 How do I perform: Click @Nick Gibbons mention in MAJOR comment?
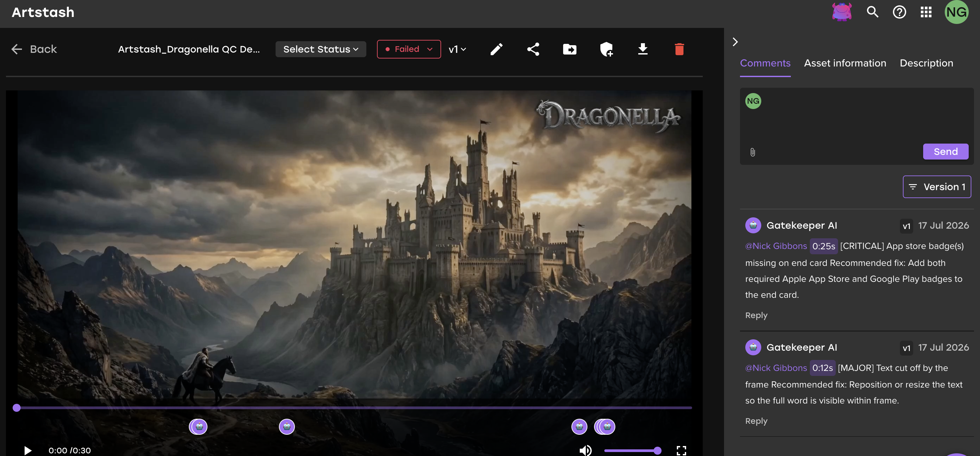776,368
